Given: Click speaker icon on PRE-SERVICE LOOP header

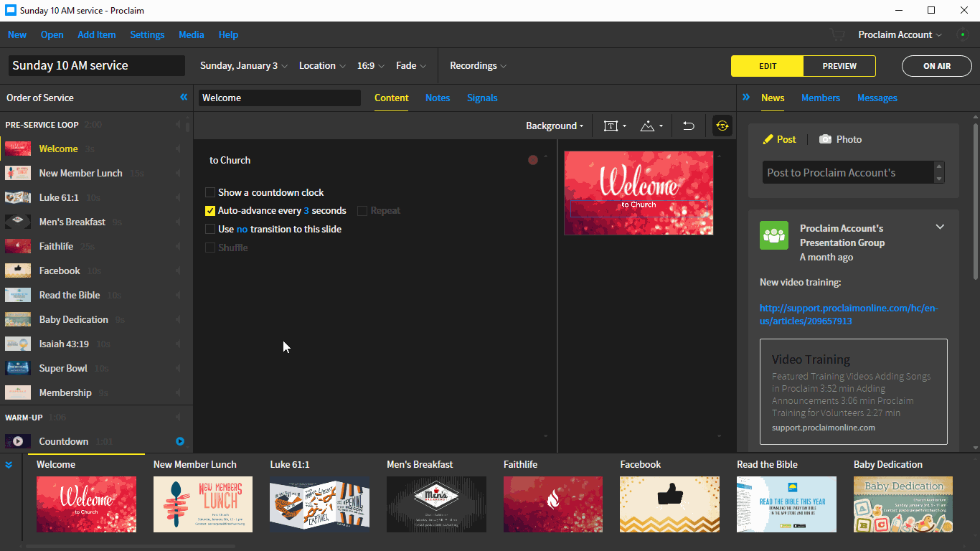Looking at the screenshot, I should (x=178, y=125).
